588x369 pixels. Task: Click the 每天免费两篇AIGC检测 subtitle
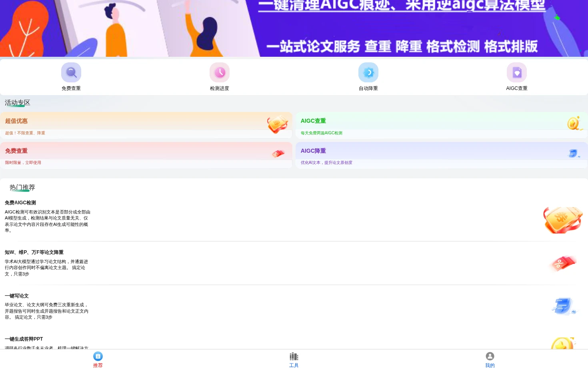click(322, 133)
